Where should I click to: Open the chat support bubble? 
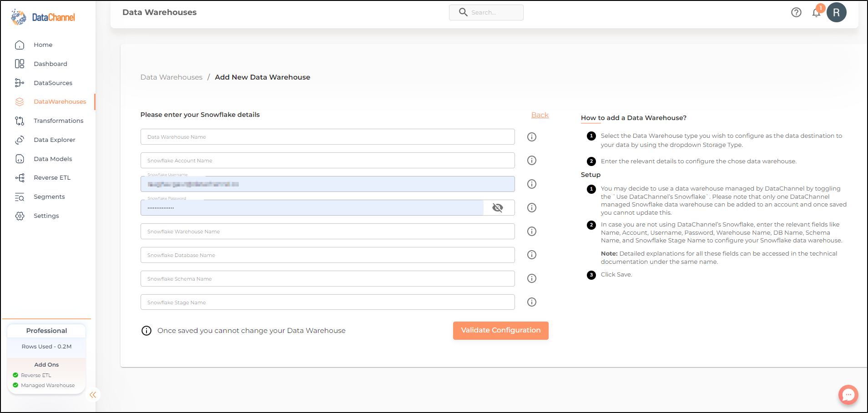point(848,395)
